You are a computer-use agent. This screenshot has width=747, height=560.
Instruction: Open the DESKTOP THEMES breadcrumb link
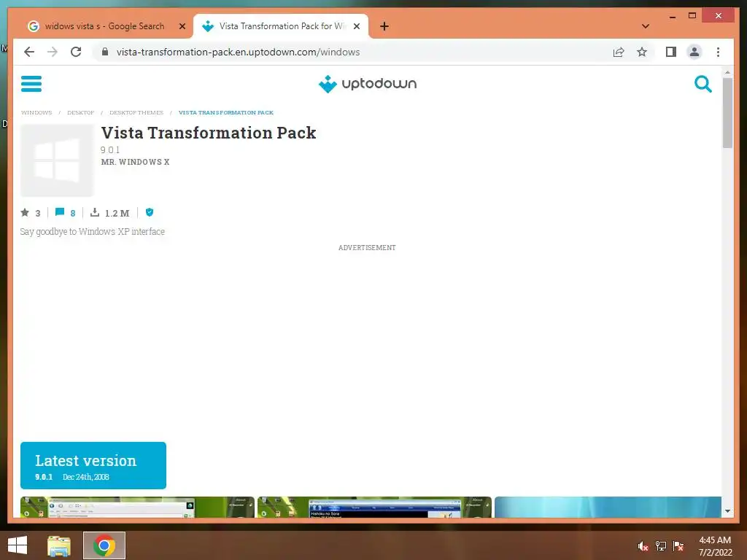tap(136, 113)
